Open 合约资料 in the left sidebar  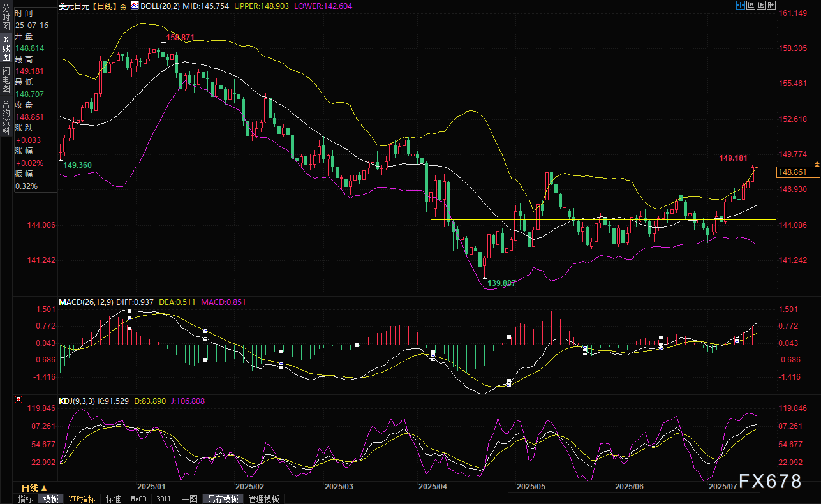point(6,112)
